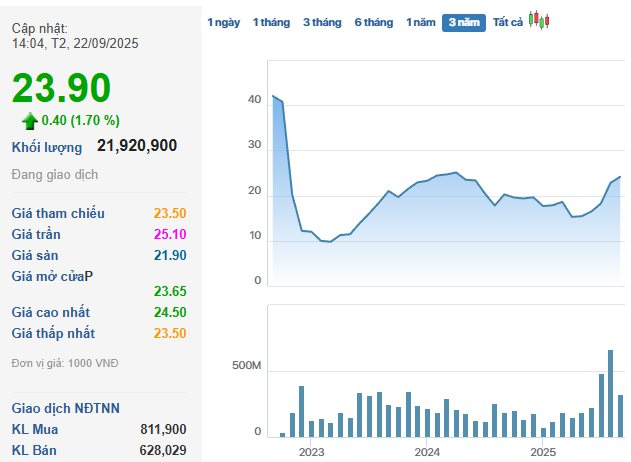
Task: Choose the 1 năm time range
Action: 420,22
